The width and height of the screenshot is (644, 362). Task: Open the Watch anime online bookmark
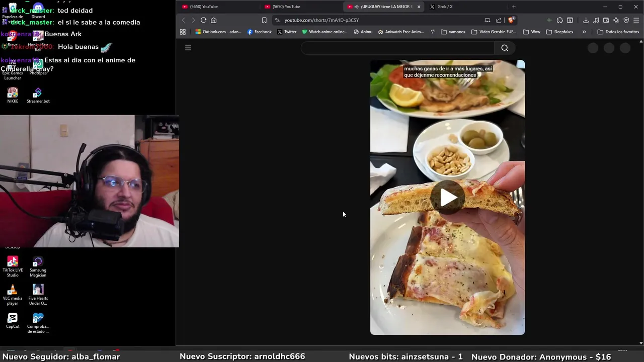click(325, 32)
